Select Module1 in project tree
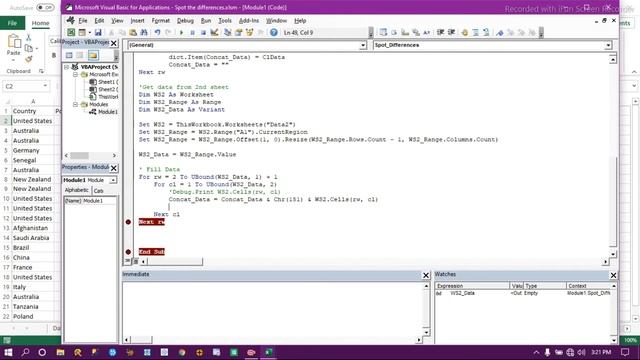Screen dimensions: 640x360 coord(104,112)
